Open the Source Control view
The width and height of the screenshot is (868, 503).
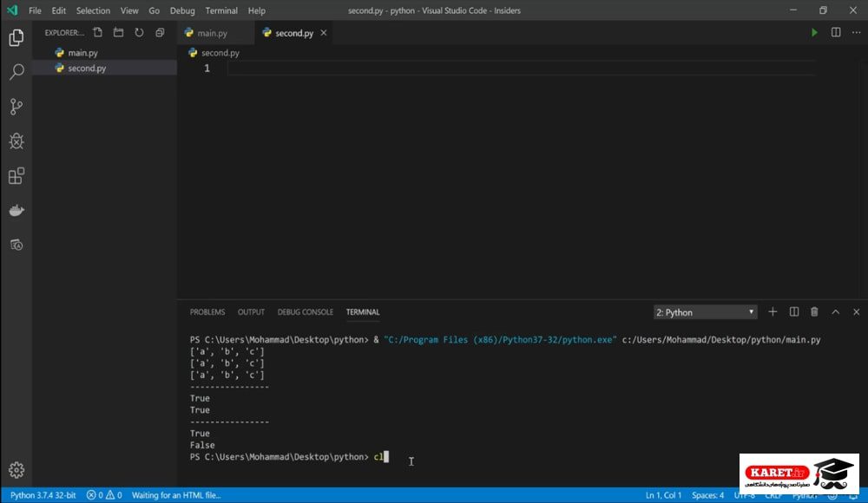tap(16, 107)
